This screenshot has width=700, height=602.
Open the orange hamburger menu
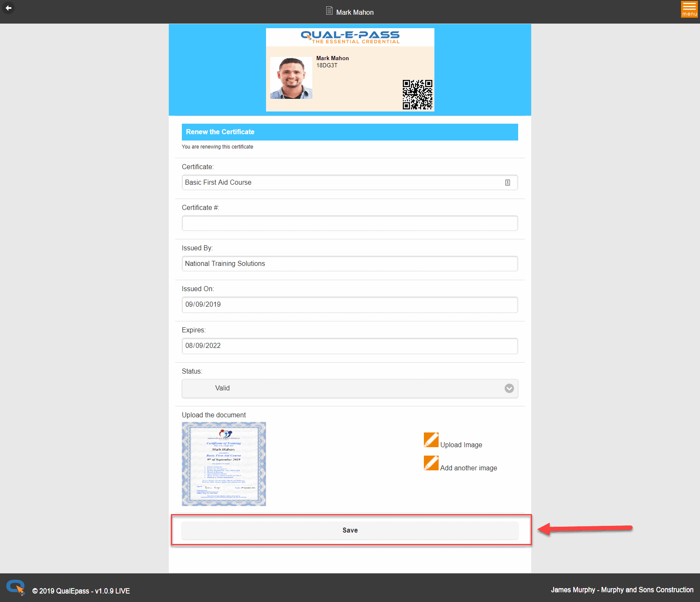[689, 9]
